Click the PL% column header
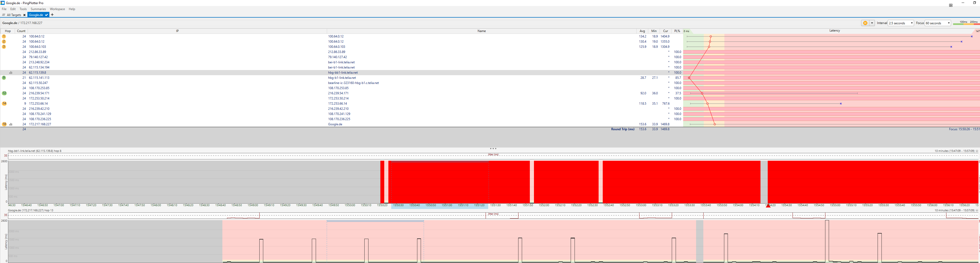Viewport: 980px width, 263px height. pos(677,31)
